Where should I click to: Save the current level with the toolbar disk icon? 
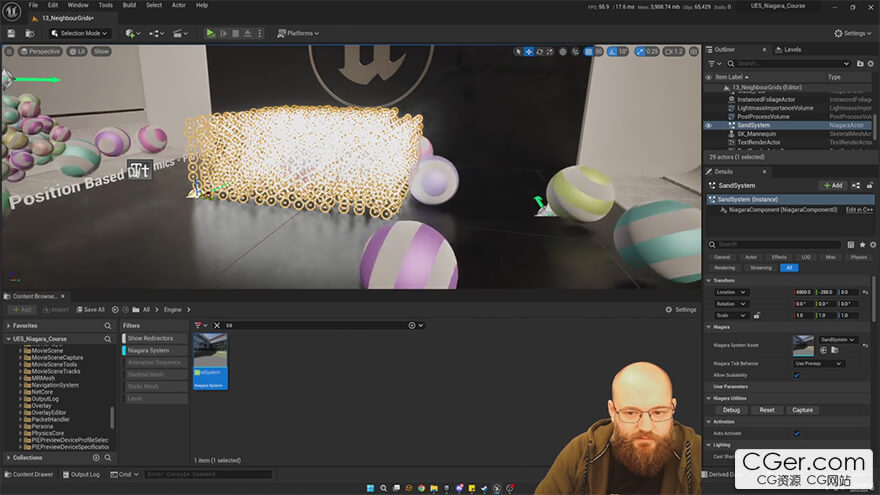click(11, 34)
